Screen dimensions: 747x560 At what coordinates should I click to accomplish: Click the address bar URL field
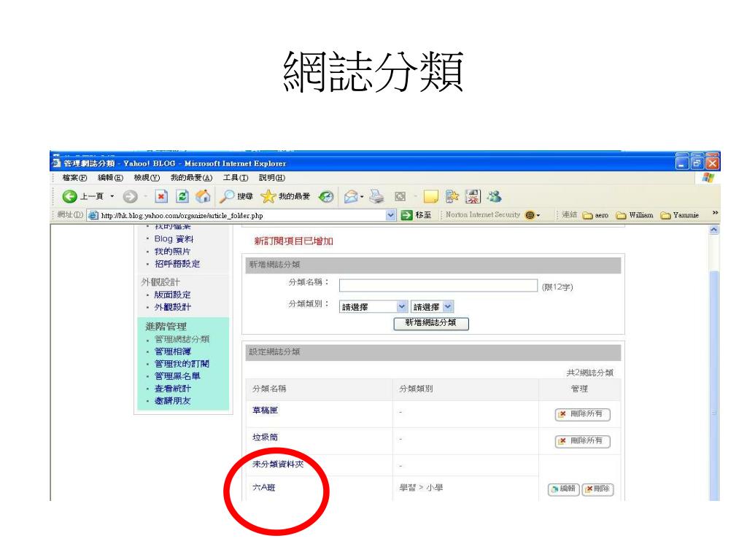tap(237, 215)
